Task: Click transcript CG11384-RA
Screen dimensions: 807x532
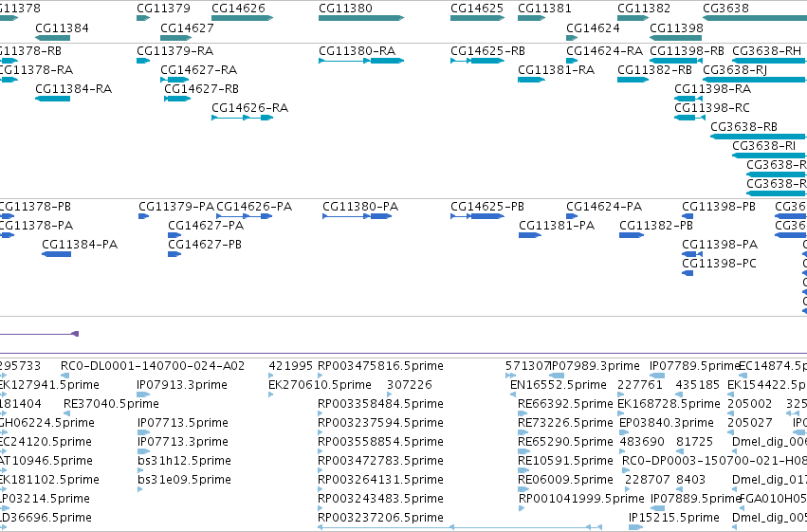Action: click(52, 99)
